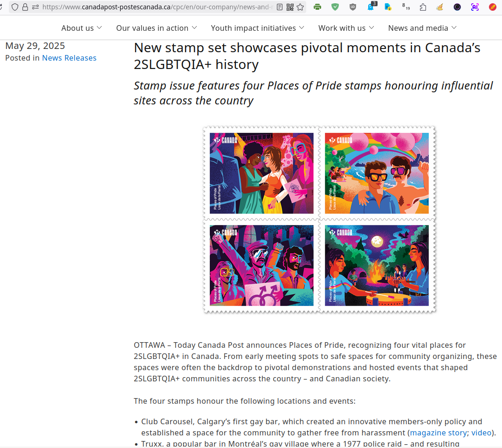Viewport: 502px width, 448px height.
Task: Click the dark purple circle extension icon
Action: (x=457, y=7)
